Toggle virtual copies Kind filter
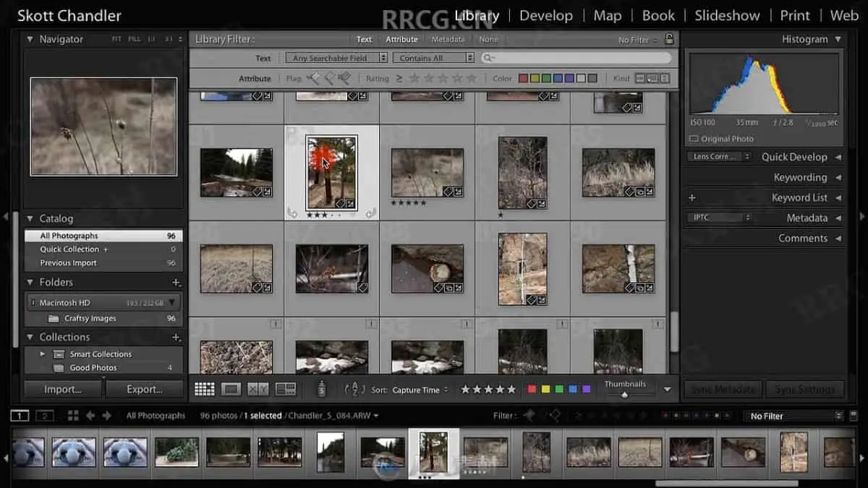This screenshot has width=868, height=488. coord(652,78)
